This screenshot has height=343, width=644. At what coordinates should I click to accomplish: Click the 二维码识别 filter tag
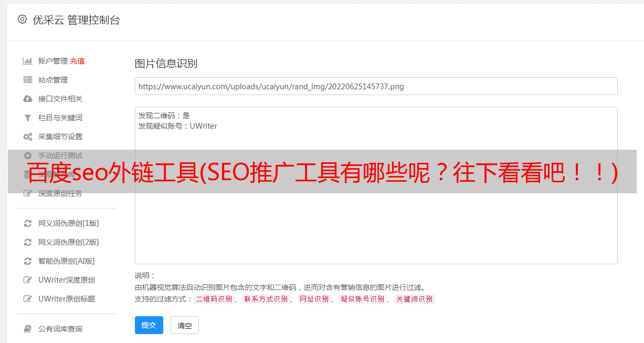214,299
